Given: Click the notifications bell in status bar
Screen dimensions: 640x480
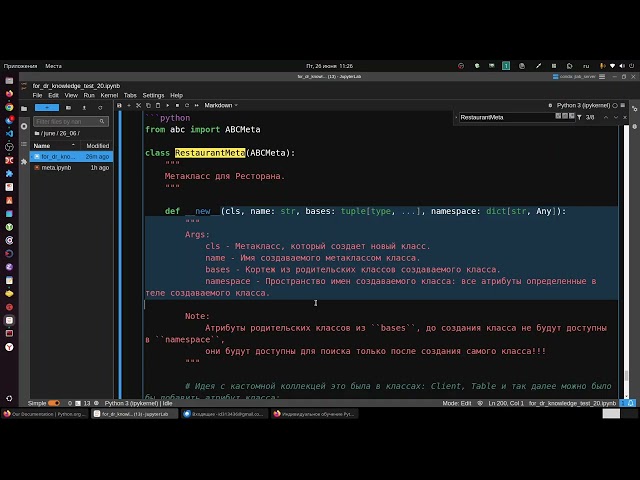Looking at the screenshot, I should tap(631, 403).
